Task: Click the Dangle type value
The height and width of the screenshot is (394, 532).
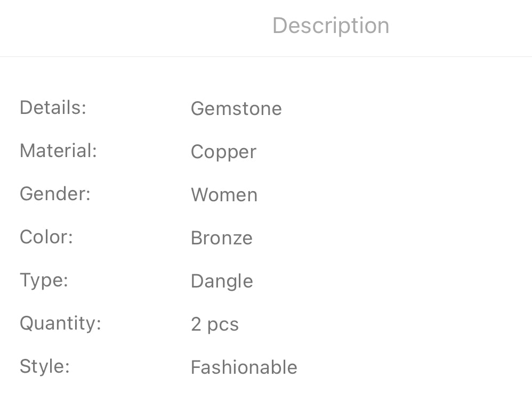Action: click(x=222, y=281)
